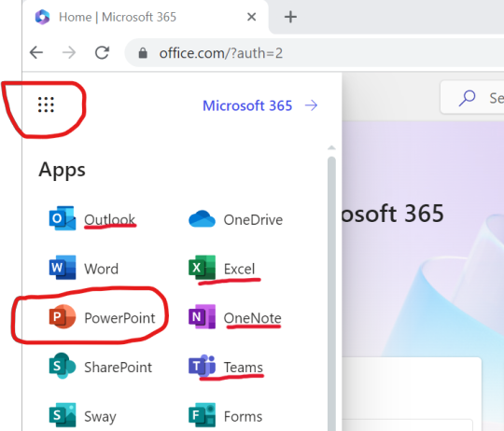504x431 pixels.
Task: Click the Sway label
Action: pyautogui.click(x=100, y=417)
